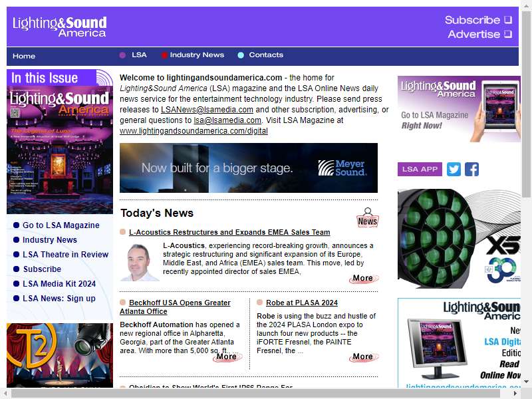Viewport: 532px width, 399px height.
Task: Open the LSA menu item
Action: click(139, 55)
